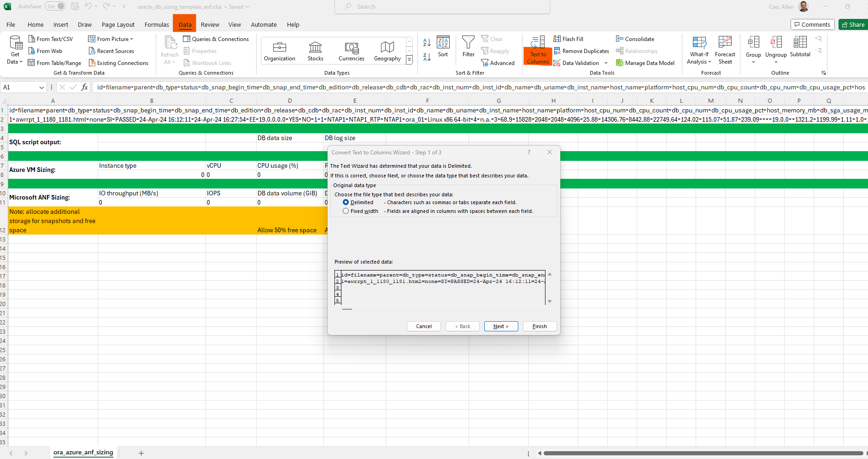Select the Fixed width radio button
This screenshot has height=459, width=868.
(x=346, y=211)
